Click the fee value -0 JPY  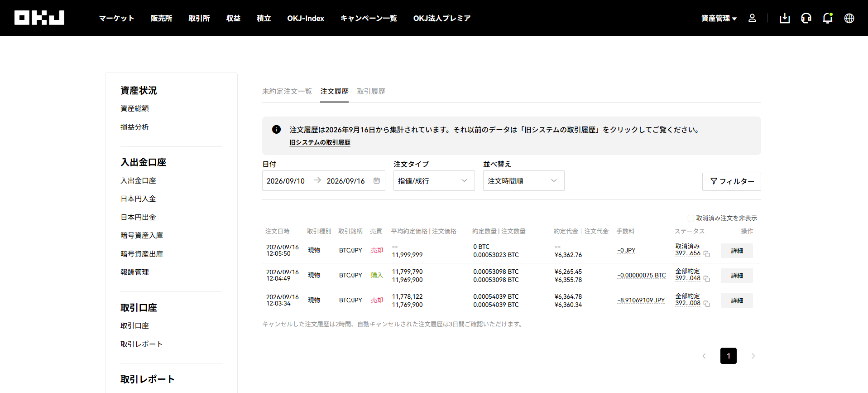[626, 250]
